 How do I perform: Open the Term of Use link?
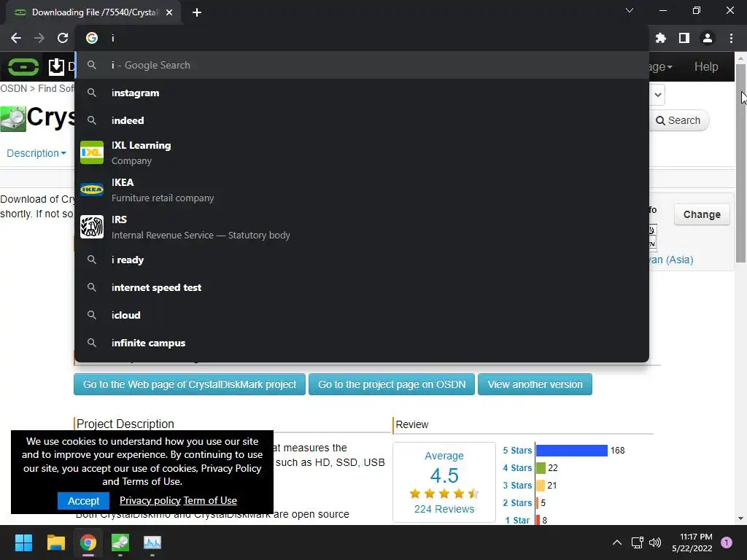[x=210, y=500]
